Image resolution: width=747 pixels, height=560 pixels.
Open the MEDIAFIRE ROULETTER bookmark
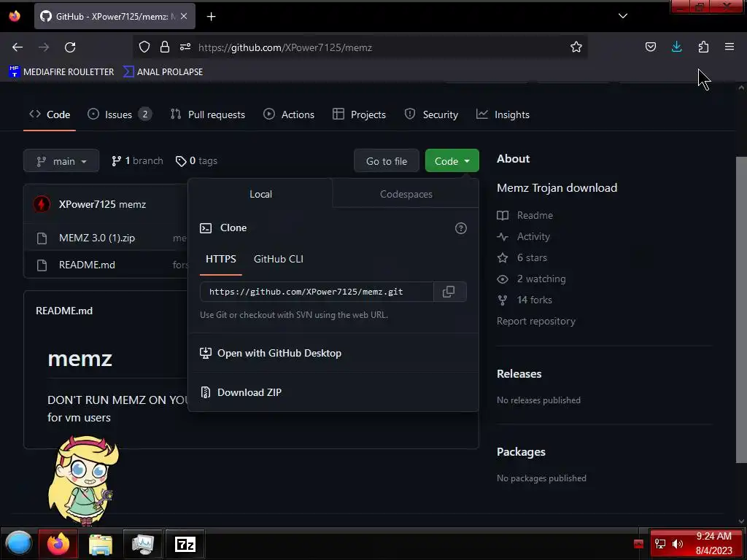(61, 72)
